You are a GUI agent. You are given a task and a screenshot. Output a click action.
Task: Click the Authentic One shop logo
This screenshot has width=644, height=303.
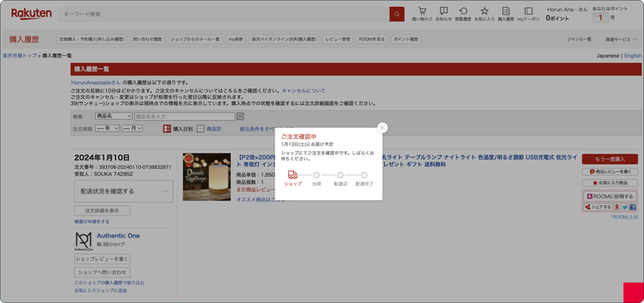click(x=84, y=241)
